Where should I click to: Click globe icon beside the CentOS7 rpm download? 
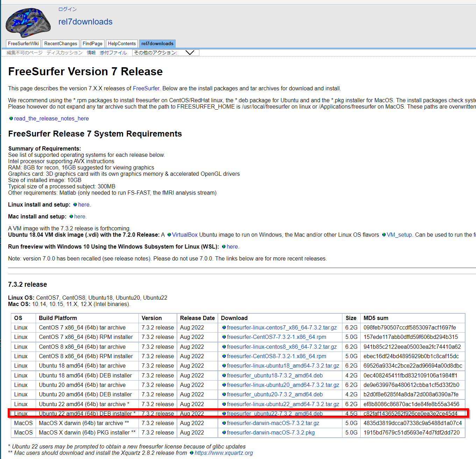(224, 337)
